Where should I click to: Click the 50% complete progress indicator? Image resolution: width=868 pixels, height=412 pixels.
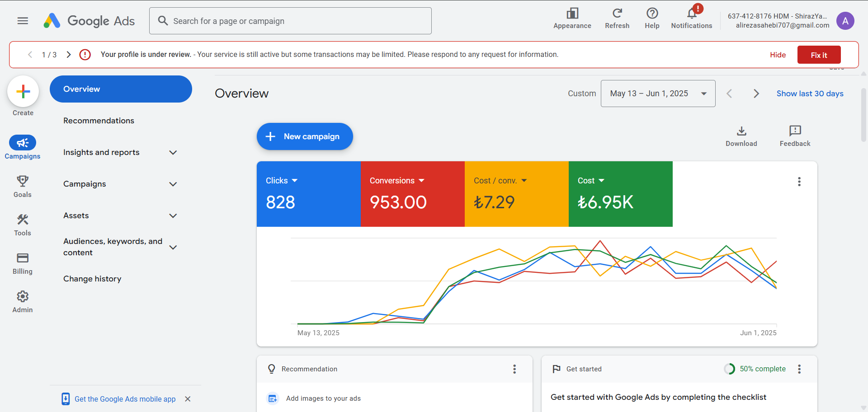(x=755, y=369)
